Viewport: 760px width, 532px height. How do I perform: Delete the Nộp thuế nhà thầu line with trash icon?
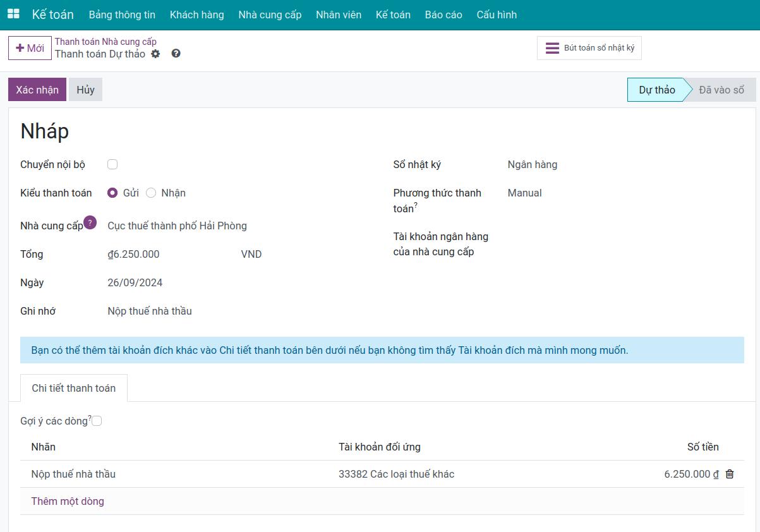730,474
